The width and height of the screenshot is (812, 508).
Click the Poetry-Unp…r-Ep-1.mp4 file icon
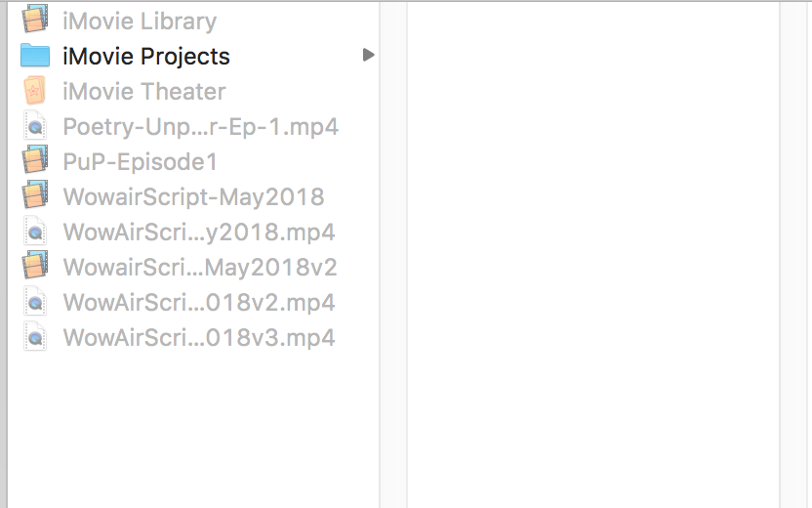coord(35,126)
